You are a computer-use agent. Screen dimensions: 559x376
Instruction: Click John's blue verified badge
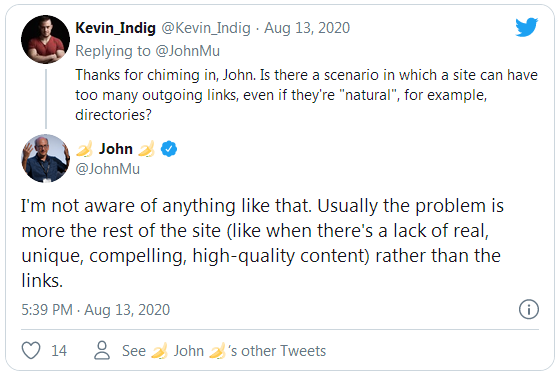169,149
